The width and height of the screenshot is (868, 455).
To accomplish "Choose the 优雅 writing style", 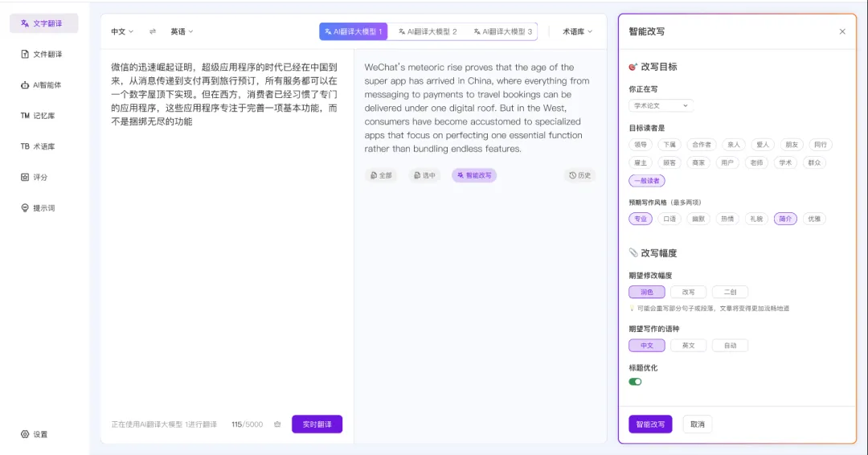I will [x=814, y=219].
